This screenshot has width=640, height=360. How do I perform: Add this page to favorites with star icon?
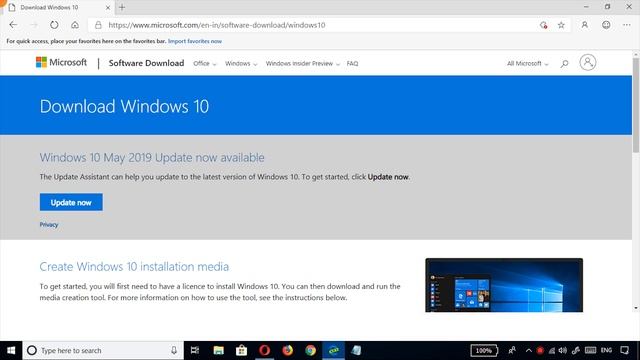coord(561,25)
